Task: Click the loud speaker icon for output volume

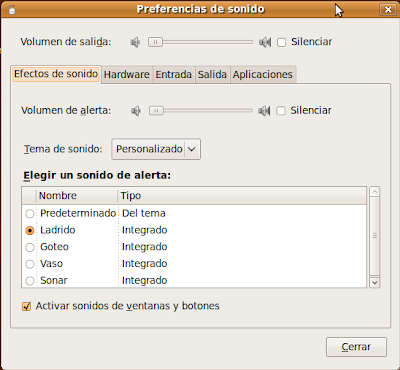Action: click(265, 42)
